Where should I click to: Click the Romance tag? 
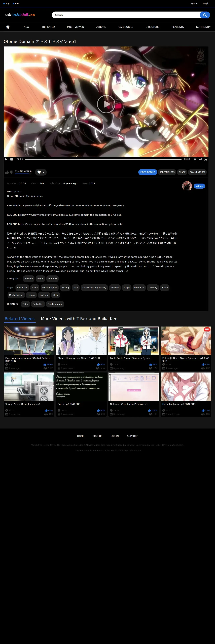point(139,288)
